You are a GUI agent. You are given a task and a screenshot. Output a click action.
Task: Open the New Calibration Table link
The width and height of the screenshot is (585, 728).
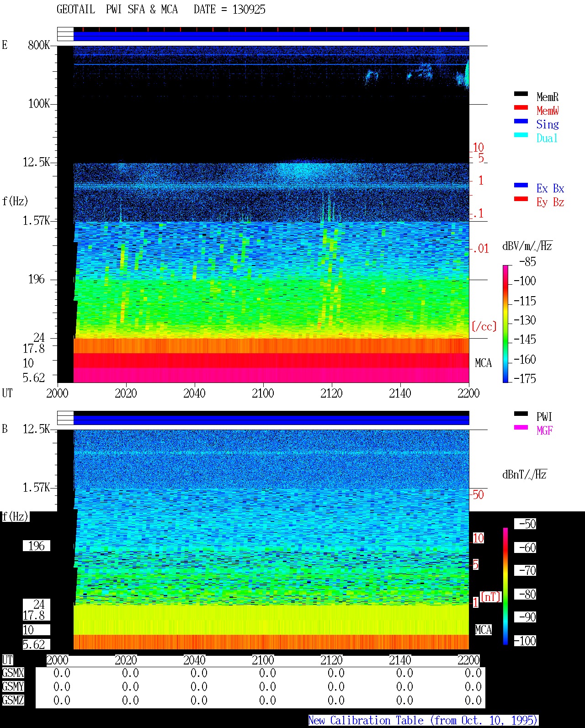[423, 721]
